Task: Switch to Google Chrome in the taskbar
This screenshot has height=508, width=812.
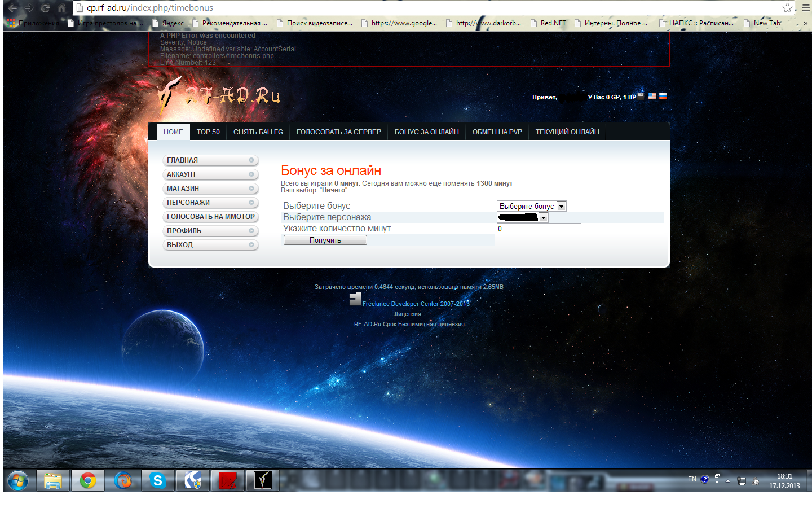Action: coord(88,481)
